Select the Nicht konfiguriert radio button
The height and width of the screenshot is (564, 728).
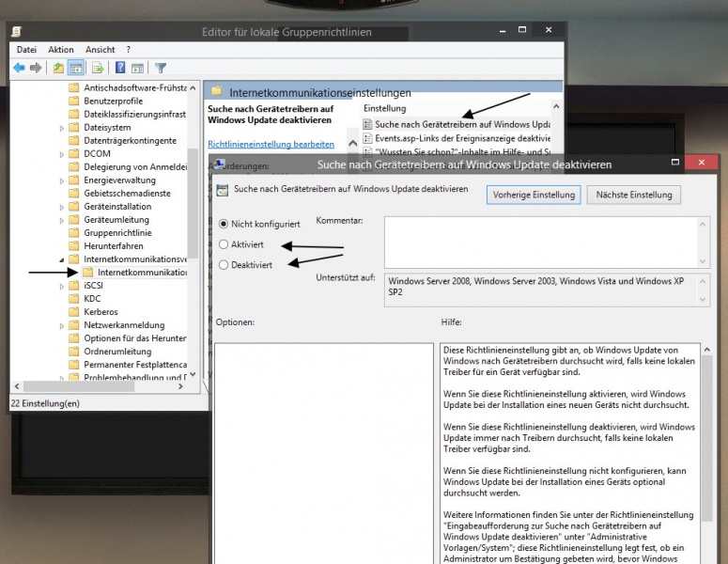click(224, 224)
